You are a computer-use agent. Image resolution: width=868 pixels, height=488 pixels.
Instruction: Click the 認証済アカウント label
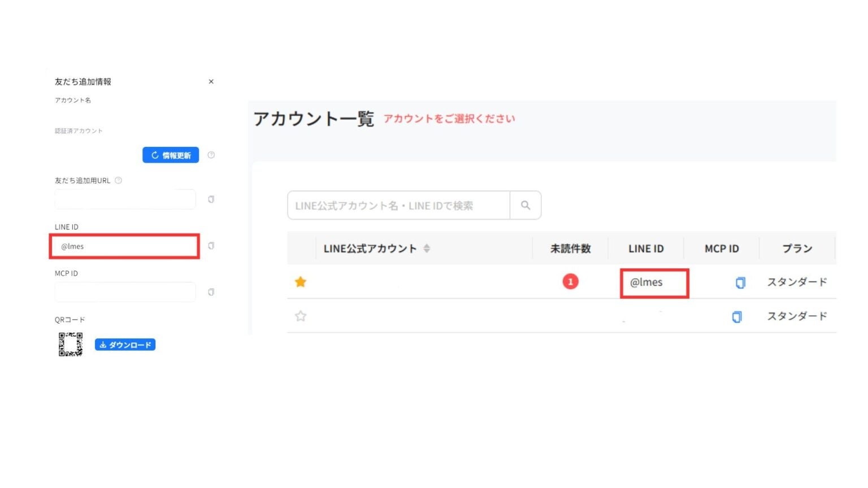pyautogui.click(x=79, y=131)
